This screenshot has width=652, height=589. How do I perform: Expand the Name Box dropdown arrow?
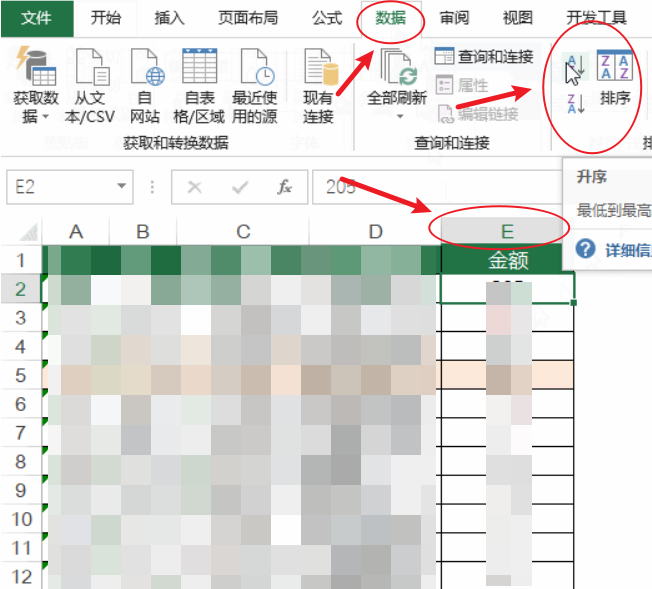tap(122, 186)
